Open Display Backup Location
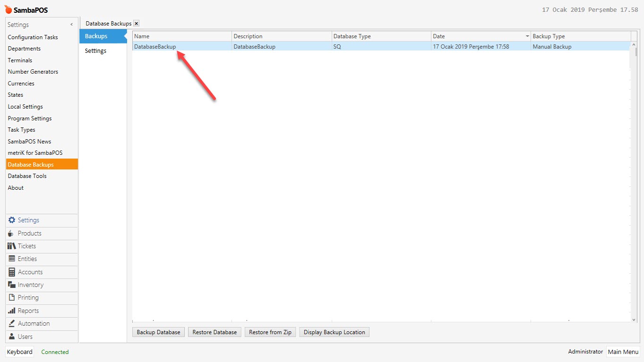This screenshot has height=362, width=644. click(334, 332)
